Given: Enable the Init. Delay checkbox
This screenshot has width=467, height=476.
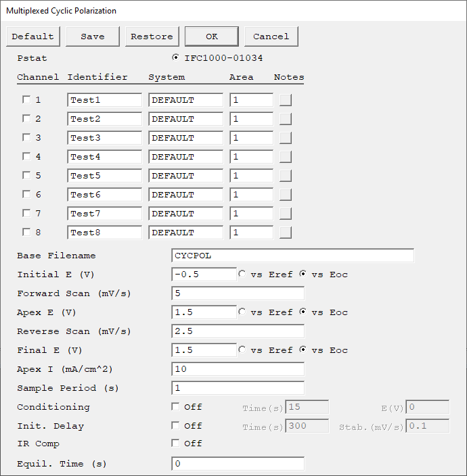Looking at the screenshot, I should click(x=175, y=425).
